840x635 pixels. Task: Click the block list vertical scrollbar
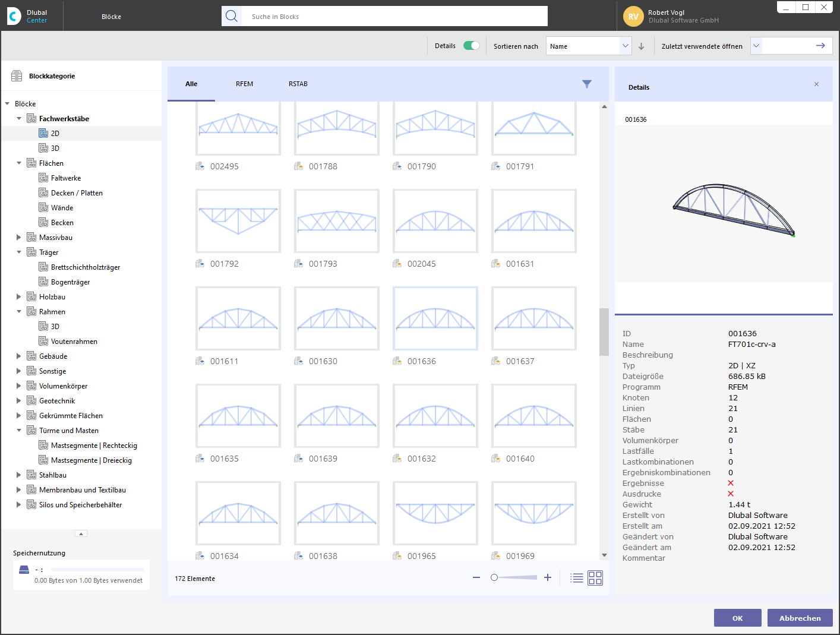click(604, 331)
